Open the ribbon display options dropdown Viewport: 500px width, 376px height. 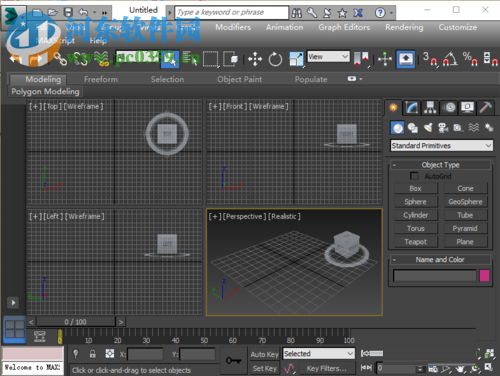[355, 79]
